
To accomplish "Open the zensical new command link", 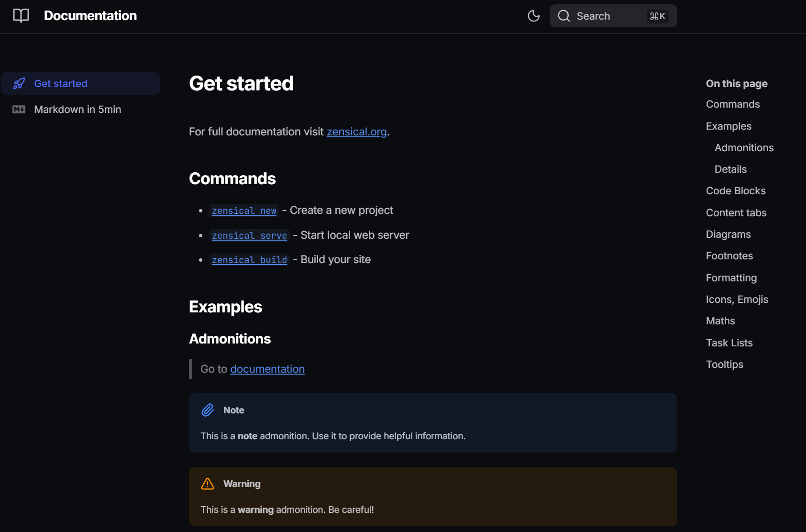I will [244, 211].
